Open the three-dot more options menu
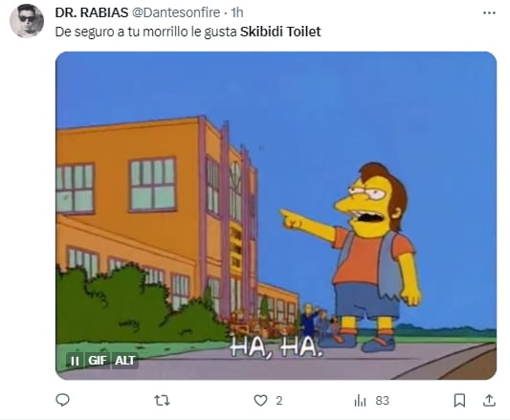Viewport: 510px width, 420px height. (489, 13)
